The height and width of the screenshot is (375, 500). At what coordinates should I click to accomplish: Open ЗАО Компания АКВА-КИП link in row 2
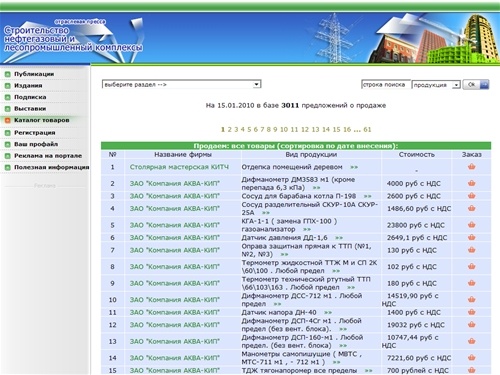175,183
